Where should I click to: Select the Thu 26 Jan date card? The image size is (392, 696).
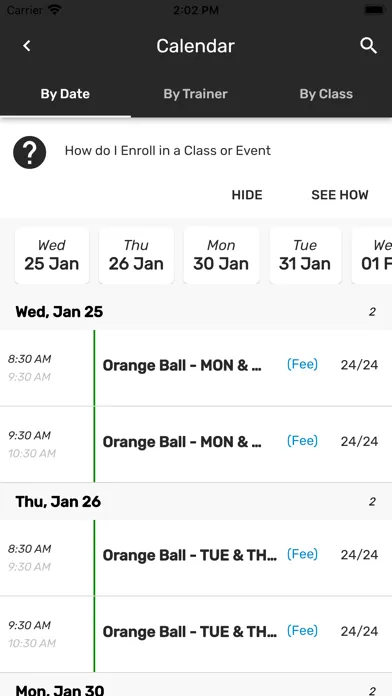136,255
